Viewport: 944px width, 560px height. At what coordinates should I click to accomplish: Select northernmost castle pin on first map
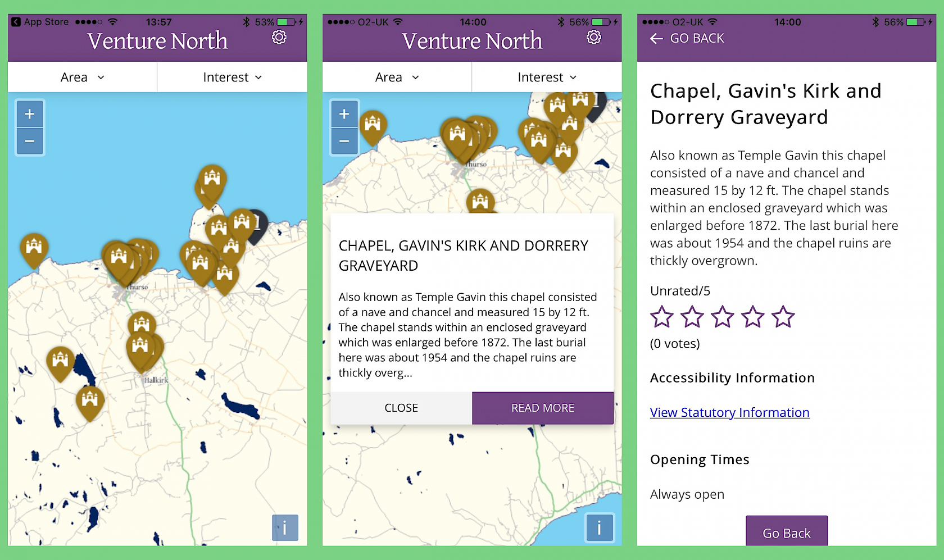[212, 180]
